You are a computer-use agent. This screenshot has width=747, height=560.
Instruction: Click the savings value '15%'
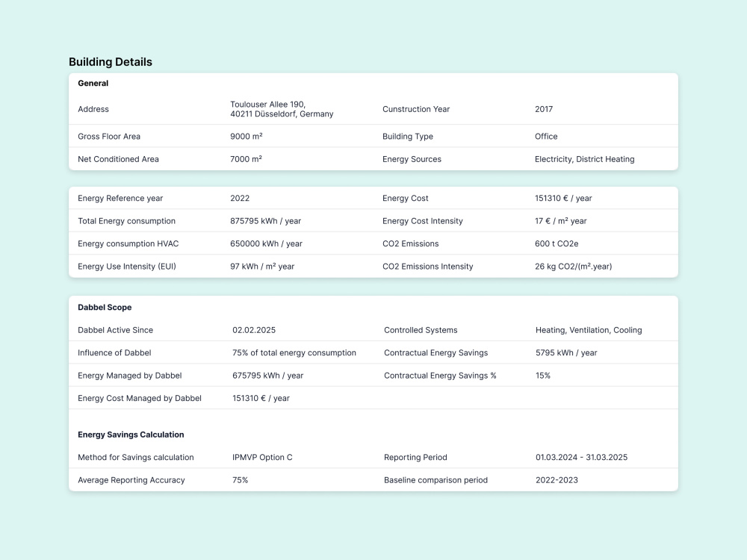click(x=542, y=376)
